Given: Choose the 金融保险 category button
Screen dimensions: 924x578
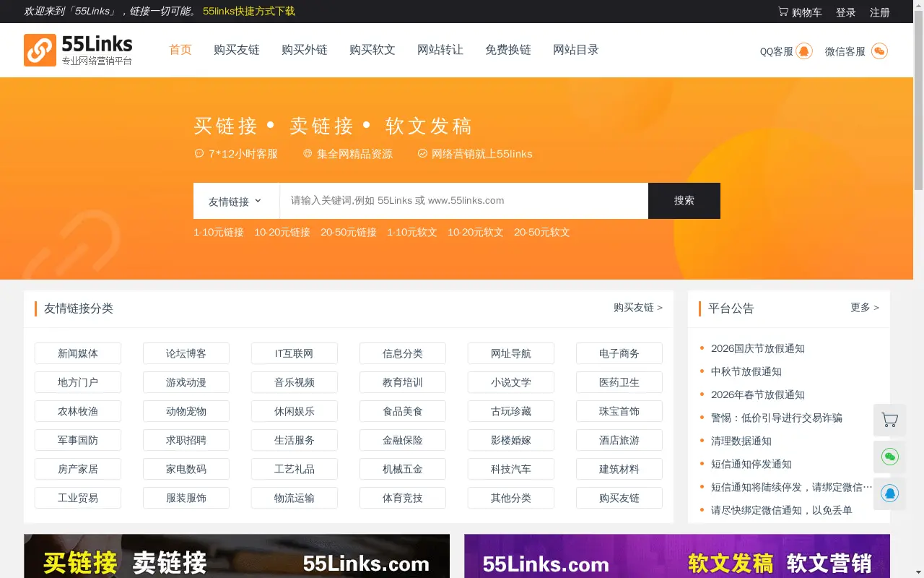Looking at the screenshot, I should coord(403,440).
